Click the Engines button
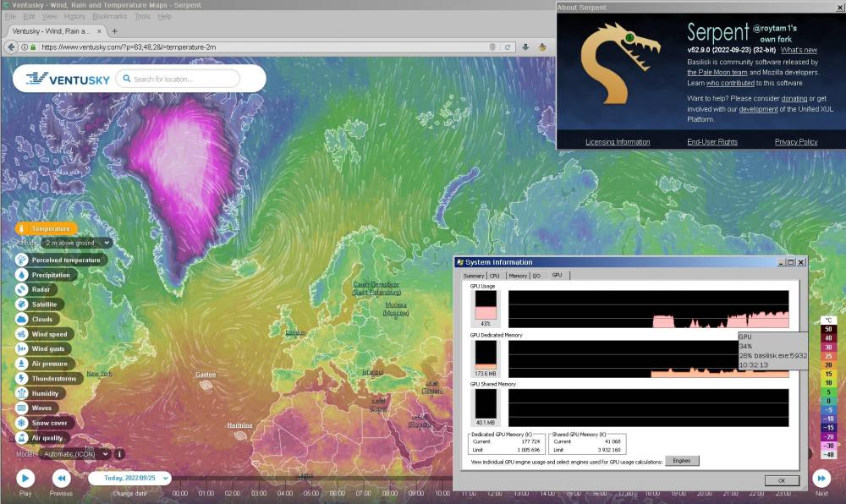846x504 pixels. [x=682, y=461]
